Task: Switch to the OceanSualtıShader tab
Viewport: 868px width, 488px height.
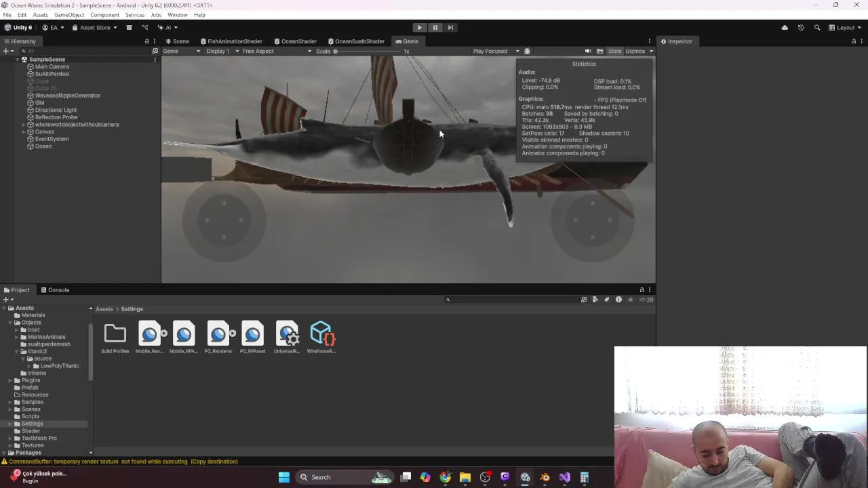Action: (x=355, y=41)
